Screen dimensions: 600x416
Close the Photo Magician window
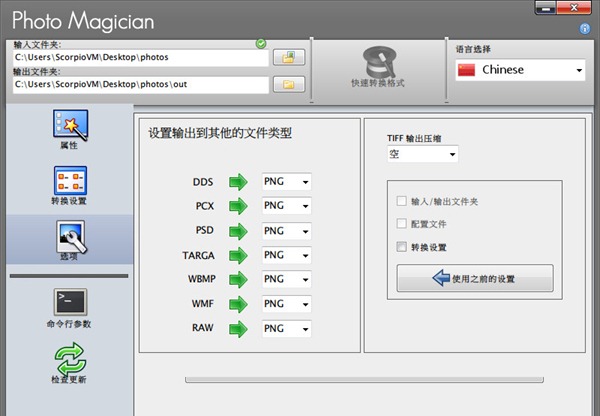point(574,8)
